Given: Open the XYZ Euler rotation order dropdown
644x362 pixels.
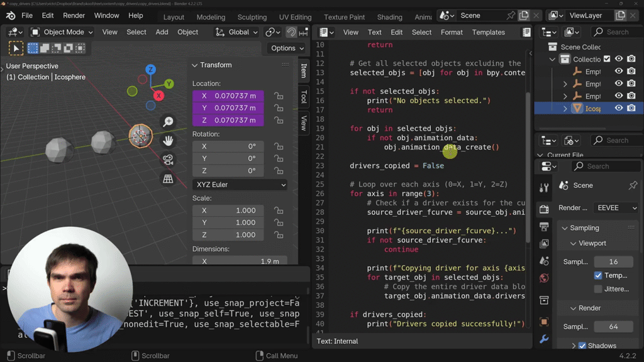Looking at the screenshot, I should 240,184.
